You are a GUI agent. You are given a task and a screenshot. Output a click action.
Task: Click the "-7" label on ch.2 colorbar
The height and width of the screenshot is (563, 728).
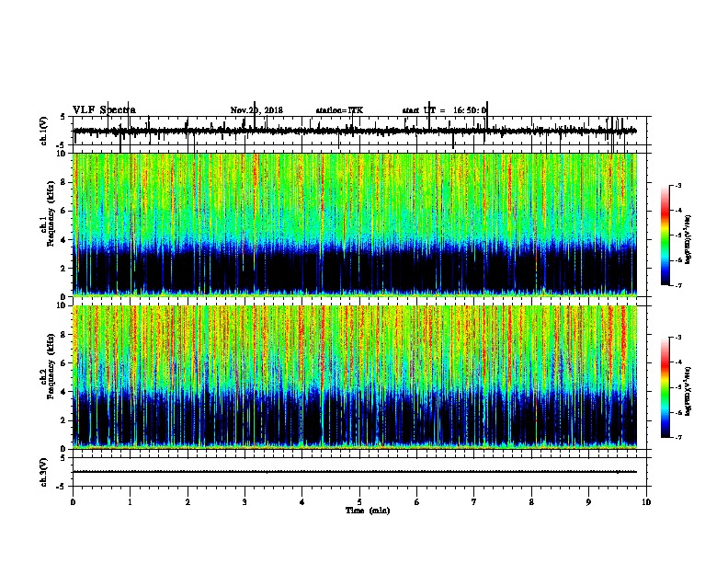pos(678,438)
